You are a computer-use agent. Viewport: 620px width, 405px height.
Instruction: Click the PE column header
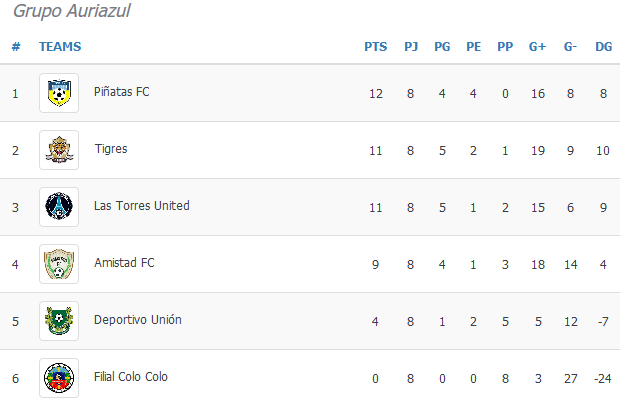[x=473, y=47]
